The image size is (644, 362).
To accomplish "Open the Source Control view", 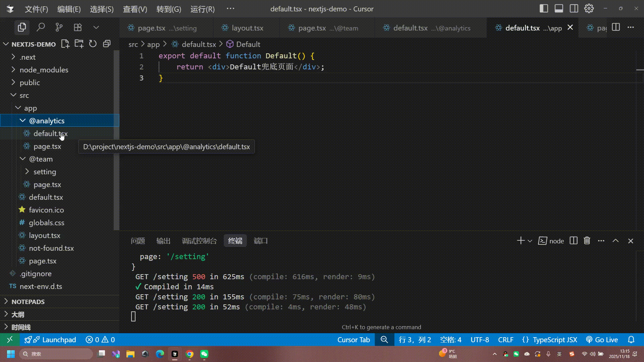I will (59, 27).
